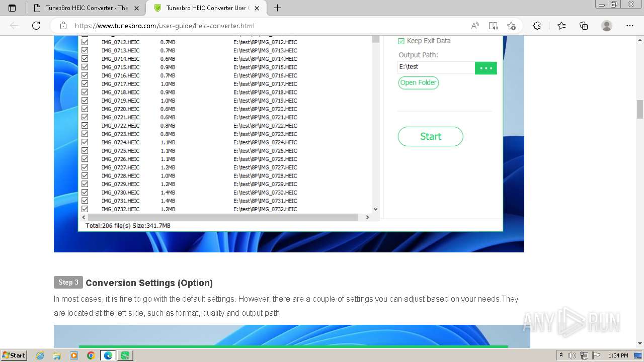Image resolution: width=644 pixels, height=362 pixels.
Task: Open Edge settings and more menu
Action: point(630,26)
